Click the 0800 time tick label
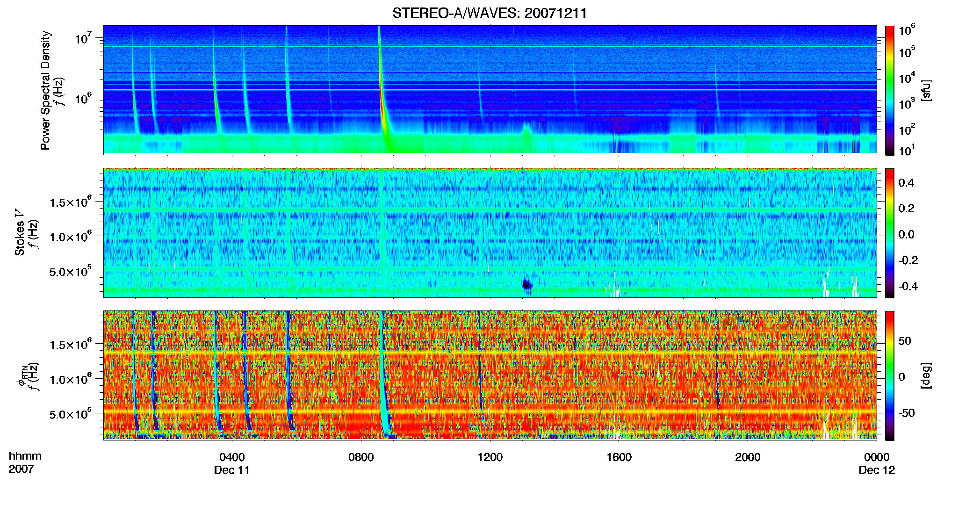 point(361,457)
